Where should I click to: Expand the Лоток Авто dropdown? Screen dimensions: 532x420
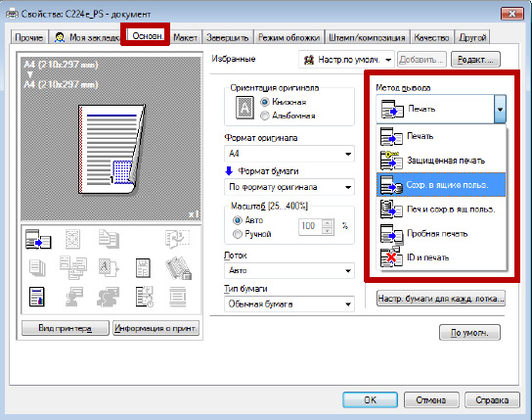(289, 270)
